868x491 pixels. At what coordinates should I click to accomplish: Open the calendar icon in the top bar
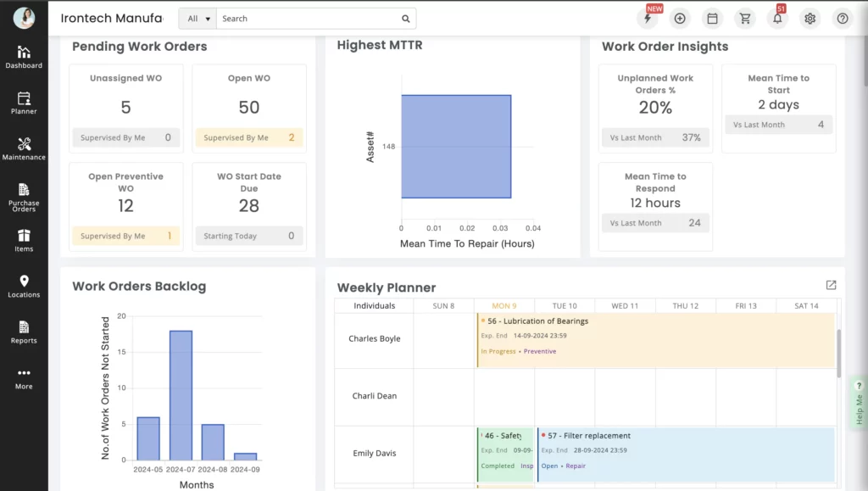tap(712, 18)
